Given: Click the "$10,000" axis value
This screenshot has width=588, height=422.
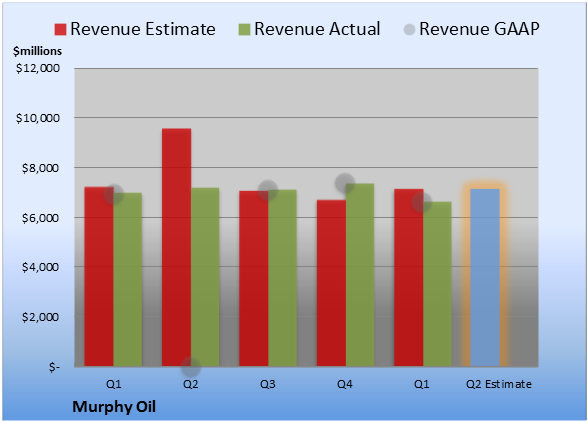Looking at the screenshot, I should tap(38, 118).
